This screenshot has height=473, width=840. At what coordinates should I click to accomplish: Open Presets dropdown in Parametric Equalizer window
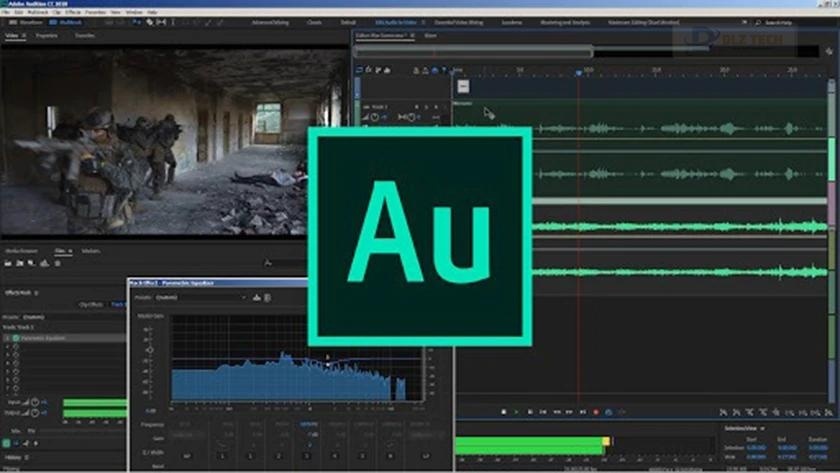point(201,297)
